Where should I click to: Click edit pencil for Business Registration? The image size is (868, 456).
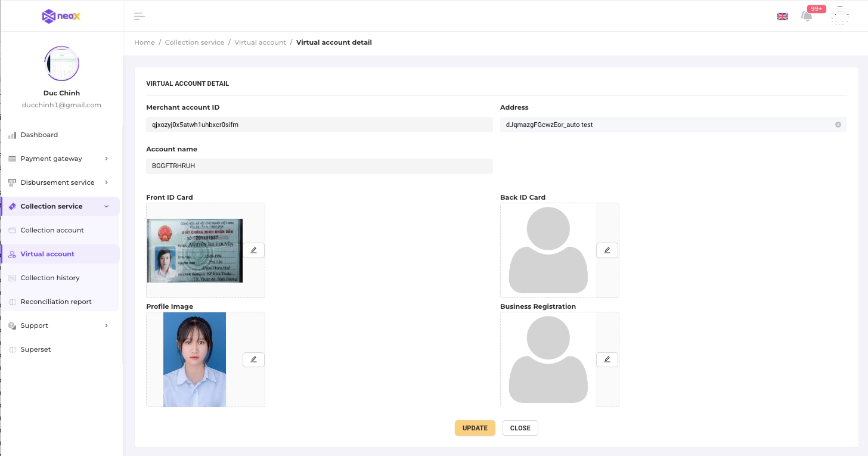(607, 359)
